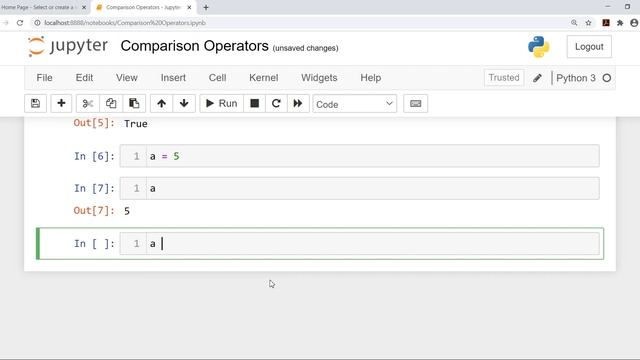The width and height of the screenshot is (640, 360).
Task: Reload the page browser icon
Action: pyautogui.click(x=20, y=23)
